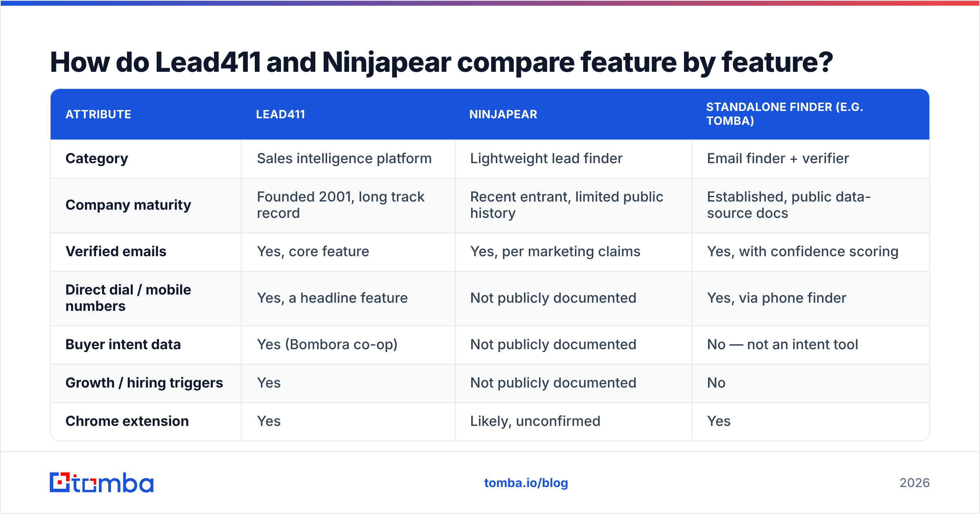Open the tomba.io/blog link

[x=526, y=483]
